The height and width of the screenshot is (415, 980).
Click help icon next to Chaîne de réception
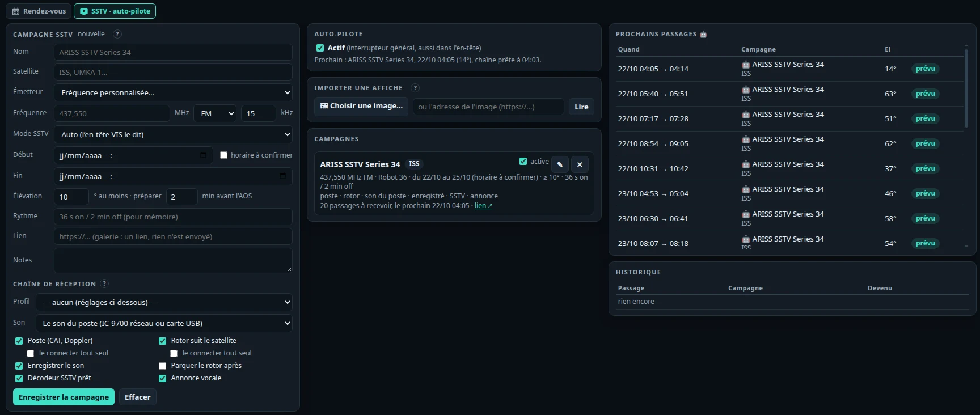click(104, 283)
